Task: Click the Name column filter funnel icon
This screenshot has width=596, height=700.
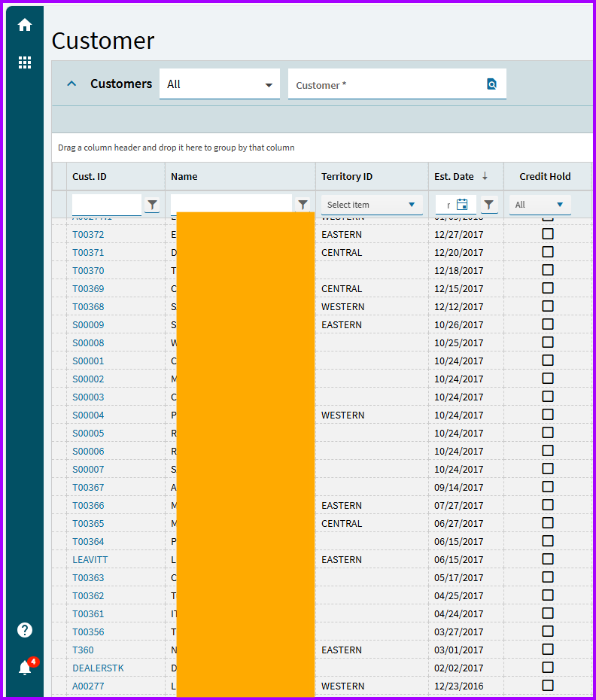Action: pyautogui.click(x=303, y=205)
